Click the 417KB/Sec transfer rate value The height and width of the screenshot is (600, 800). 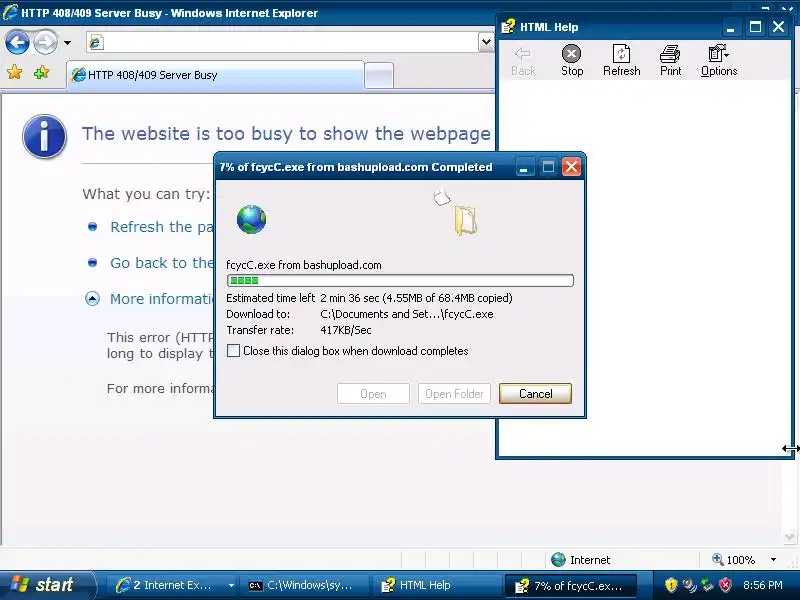coord(346,330)
